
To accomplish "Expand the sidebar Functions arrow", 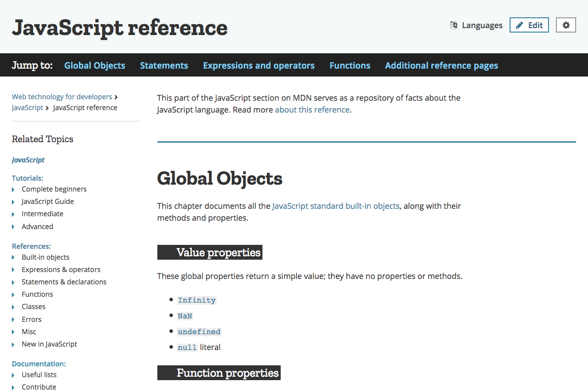I will [x=13, y=295].
